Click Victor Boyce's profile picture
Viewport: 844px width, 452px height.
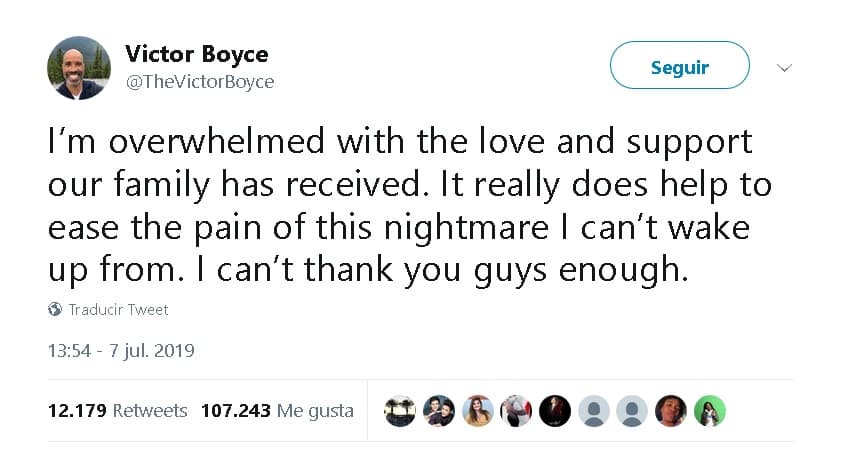click(x=78, y=68)
